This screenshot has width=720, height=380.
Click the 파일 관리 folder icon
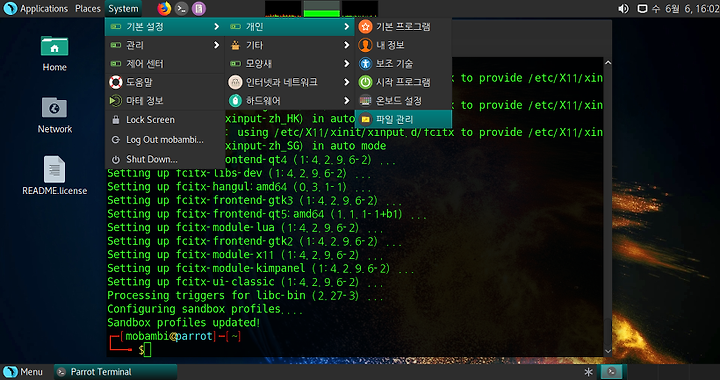click(x=366, y=119)
